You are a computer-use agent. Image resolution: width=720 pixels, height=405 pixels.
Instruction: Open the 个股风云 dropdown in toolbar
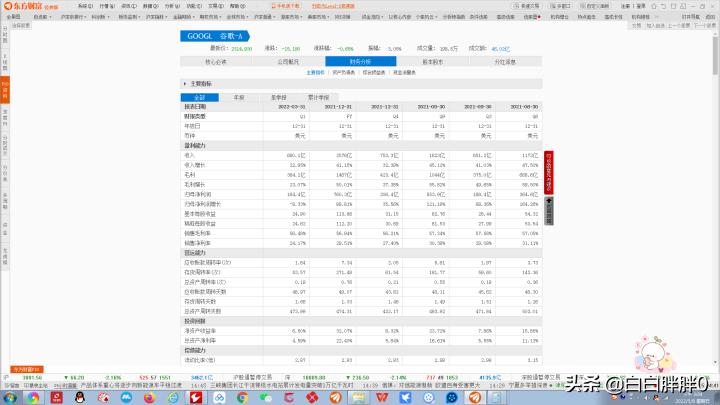click(x=426, y=17)
